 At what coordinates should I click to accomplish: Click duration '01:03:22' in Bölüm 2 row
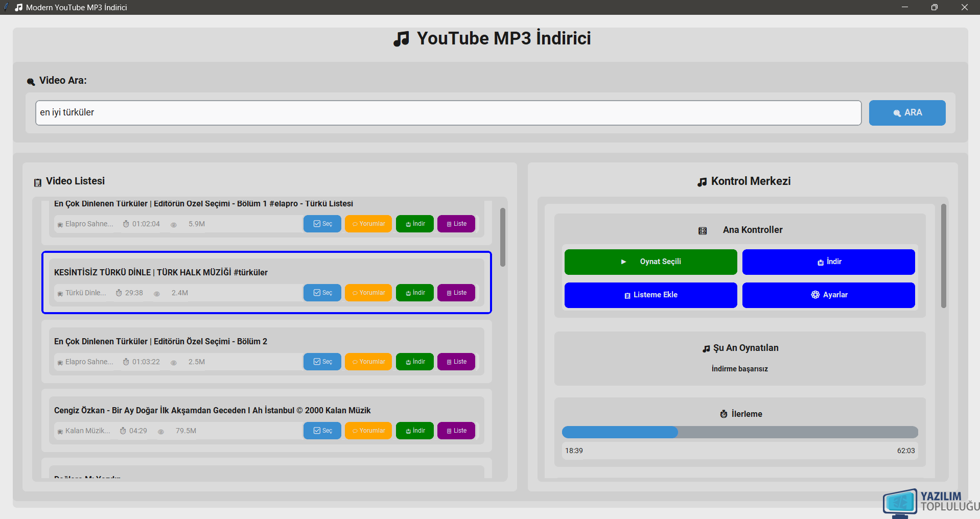[146, 362]
